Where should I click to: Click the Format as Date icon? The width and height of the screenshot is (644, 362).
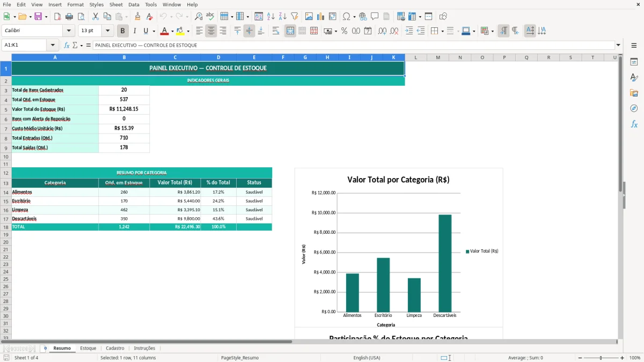click(368, 31)
